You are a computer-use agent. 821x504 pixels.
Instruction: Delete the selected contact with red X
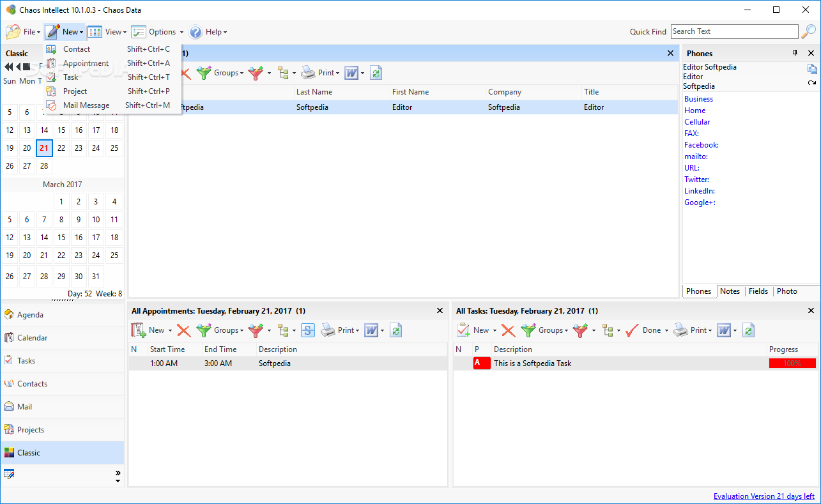[185, 73]
